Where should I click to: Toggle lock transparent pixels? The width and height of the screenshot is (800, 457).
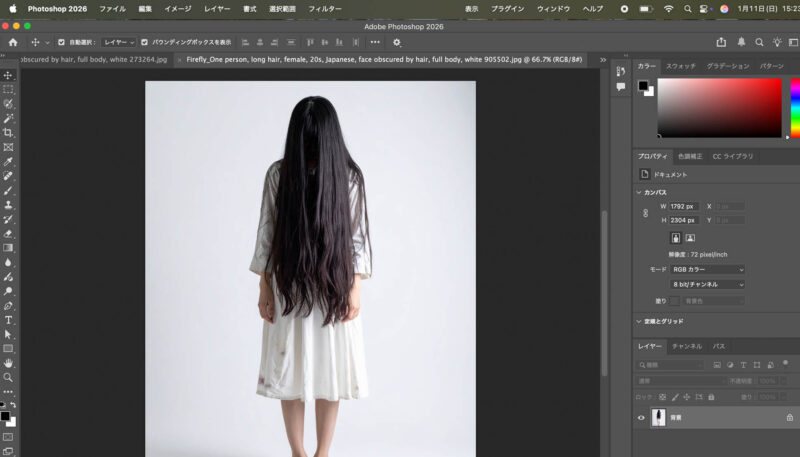[x=662, y=397]
